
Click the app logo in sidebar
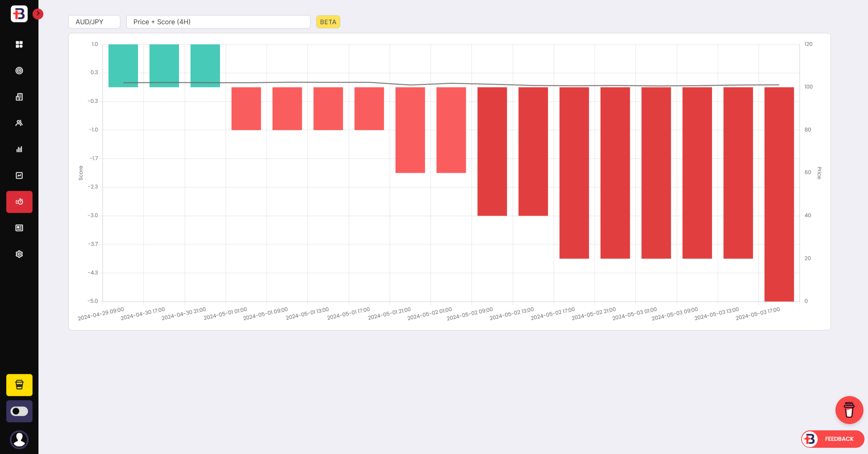tap(19, 14)
